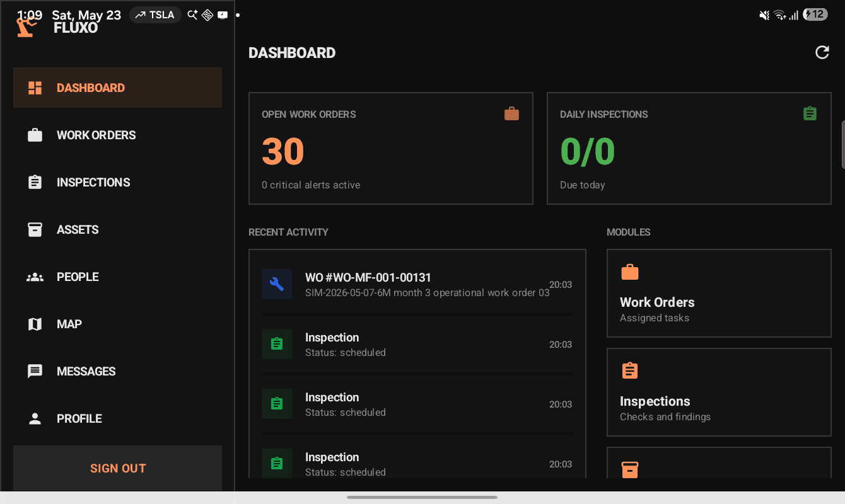Image resolution: width=845 pixels, height=504 pixels.
Task: Open recent activity WO #WO-MF-001-00131
Action: point(417,284)
